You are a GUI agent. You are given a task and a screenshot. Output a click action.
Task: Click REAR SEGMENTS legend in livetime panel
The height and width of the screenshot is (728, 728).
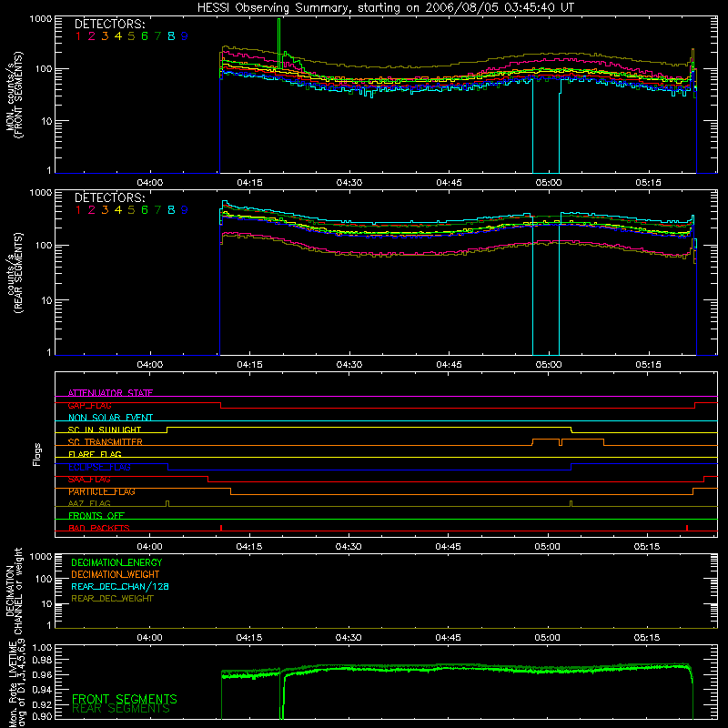(x=121, y=709)
